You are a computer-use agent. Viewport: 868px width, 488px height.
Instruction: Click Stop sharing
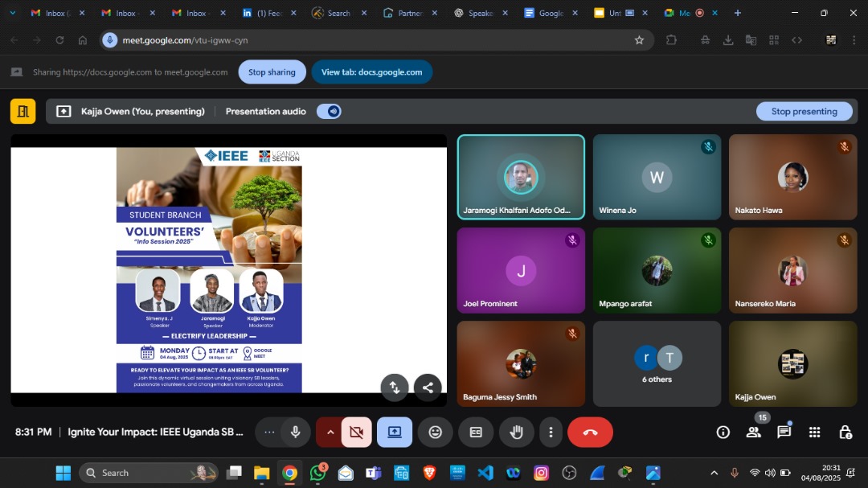(272, 72)
